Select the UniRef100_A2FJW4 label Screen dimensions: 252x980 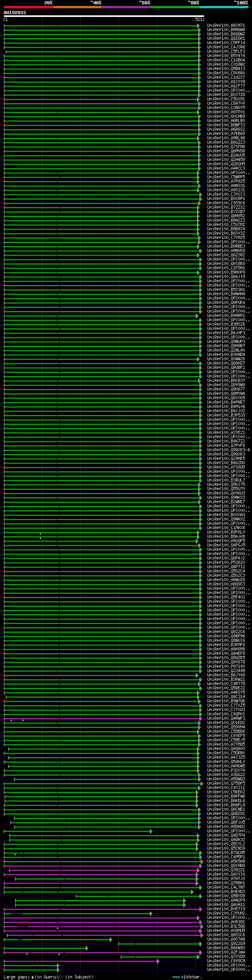[226, 952]
